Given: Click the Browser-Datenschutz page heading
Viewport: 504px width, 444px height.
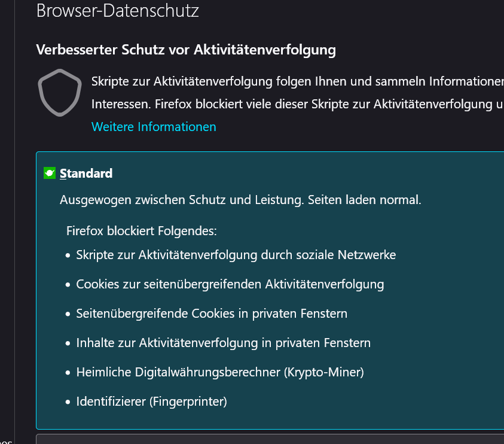Looking at the screenshot, I should pyautogui.click(x=118, y=11).
